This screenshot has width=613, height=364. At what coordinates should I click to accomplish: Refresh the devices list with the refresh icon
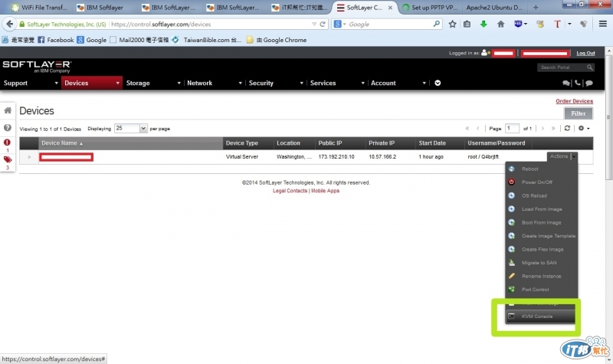(567, 128)
